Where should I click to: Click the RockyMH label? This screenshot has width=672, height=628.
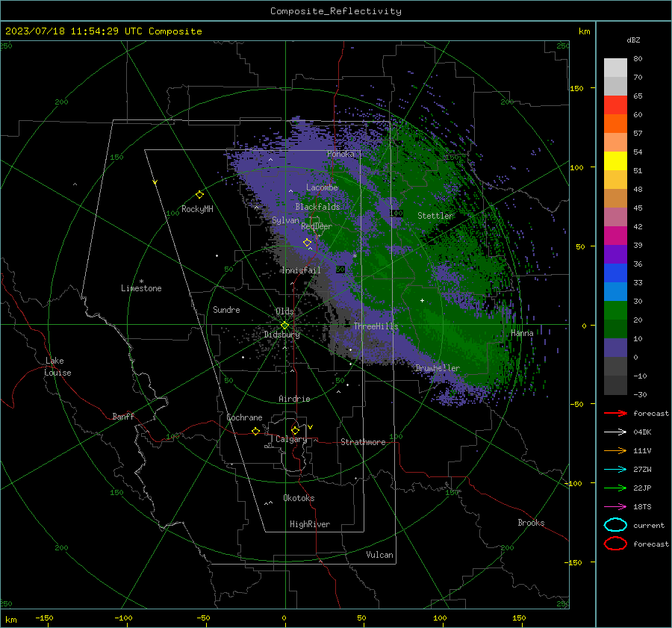point(197,209)
